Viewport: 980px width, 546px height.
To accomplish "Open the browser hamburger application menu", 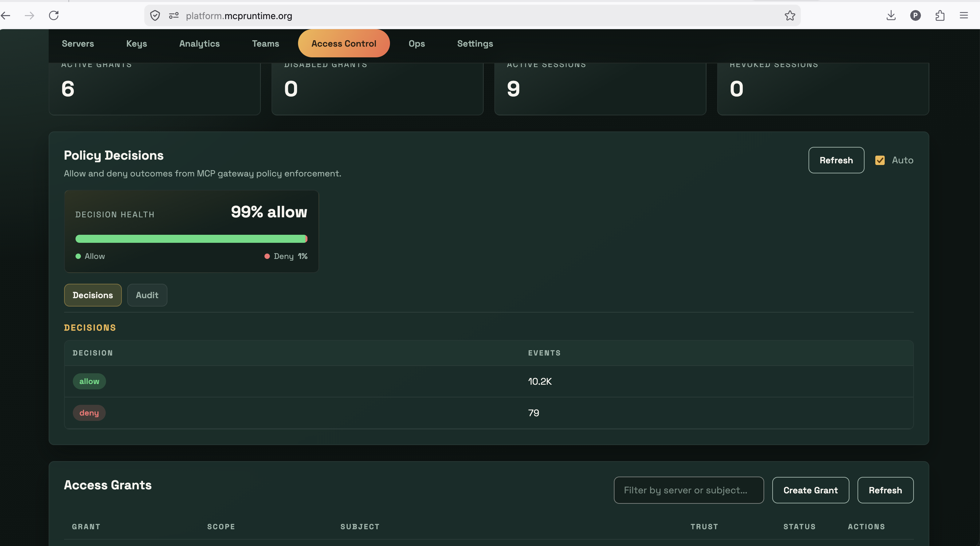I will [964, 15].
